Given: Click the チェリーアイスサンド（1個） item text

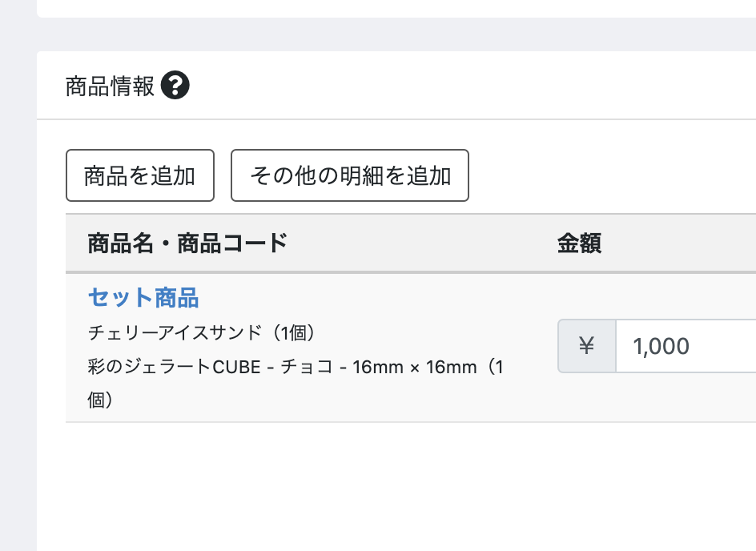Looking at the screenshot, I should tap(202, 332).
